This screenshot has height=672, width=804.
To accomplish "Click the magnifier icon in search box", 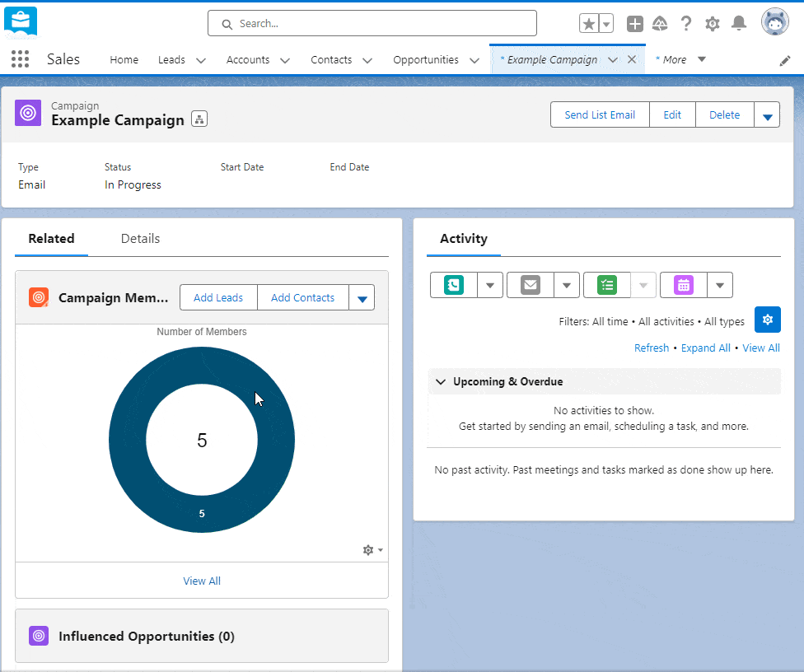I will [227, 24].
